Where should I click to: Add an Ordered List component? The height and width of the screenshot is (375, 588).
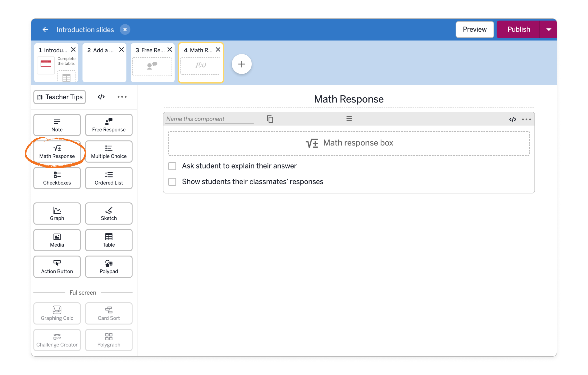point(109,178)
